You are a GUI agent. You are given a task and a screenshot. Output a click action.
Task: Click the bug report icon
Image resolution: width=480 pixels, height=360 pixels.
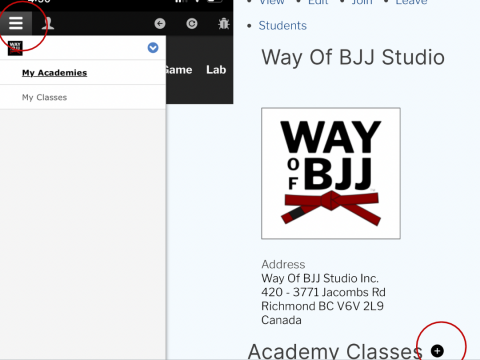point(224,24)
